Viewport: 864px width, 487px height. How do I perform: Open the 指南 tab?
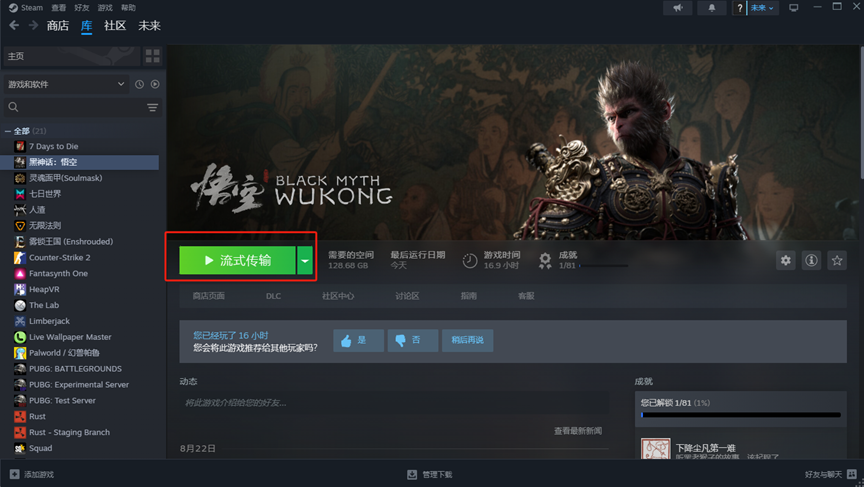pos(469,296)
